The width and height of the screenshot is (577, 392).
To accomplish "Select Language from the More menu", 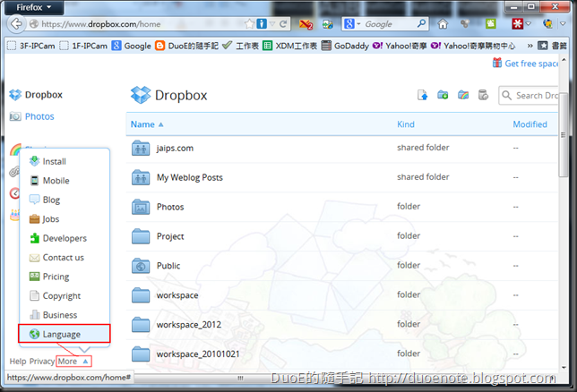I will click(65, 334).
